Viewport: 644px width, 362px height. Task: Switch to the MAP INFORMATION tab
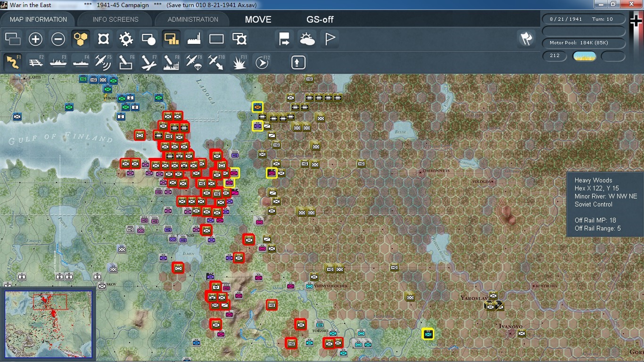tap(38, 19)
